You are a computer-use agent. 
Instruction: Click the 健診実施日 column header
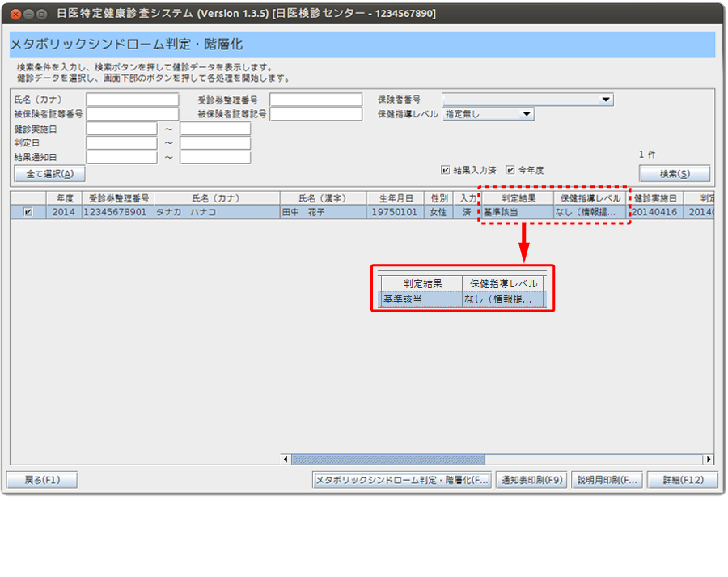coord(655,198)
